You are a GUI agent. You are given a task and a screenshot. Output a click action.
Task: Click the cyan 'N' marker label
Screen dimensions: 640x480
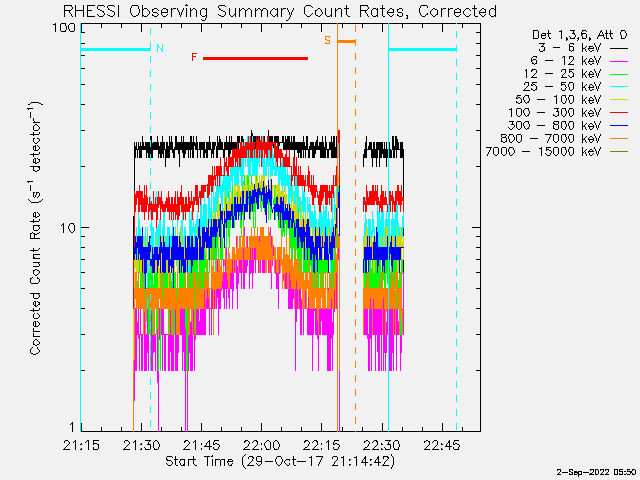click(x=160, y=49)
